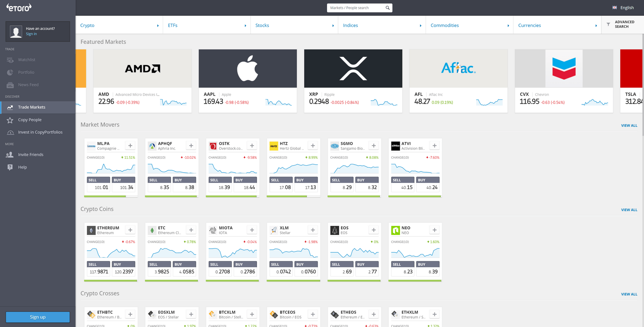This screenshot has width=644, height=327.
Task: Click SELL 0.0742 on XLM
Action: coord(281,269)
